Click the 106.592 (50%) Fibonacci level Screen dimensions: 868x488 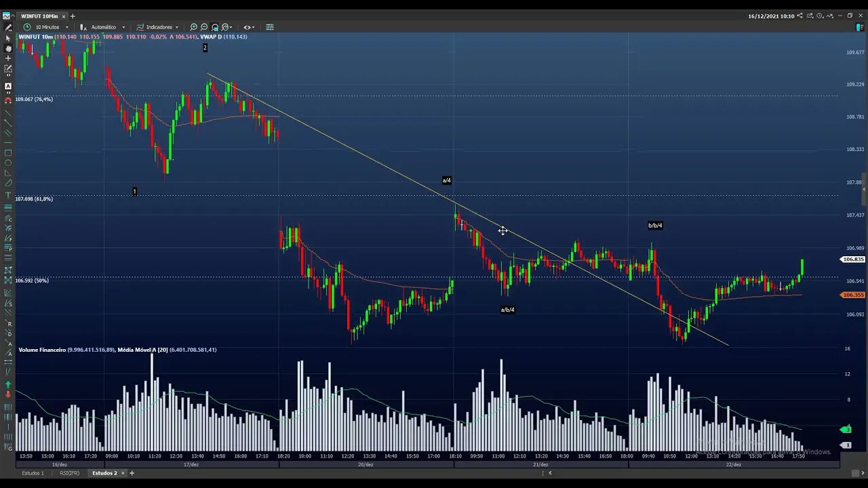tap(32, 280)
